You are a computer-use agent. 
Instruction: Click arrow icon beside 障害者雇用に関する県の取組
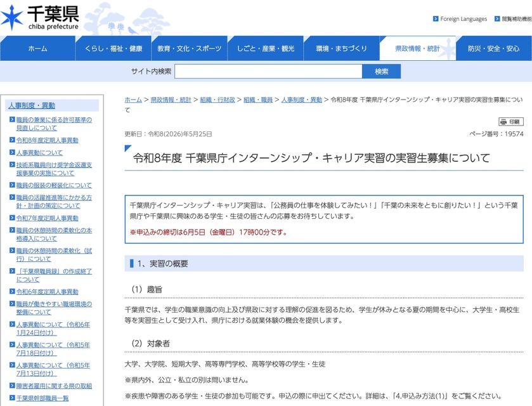(12, 385)
